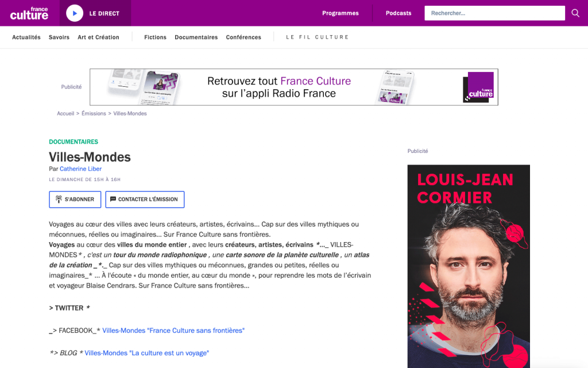Viewport: 588px width, 368px height.
Task: Click the speech bubble icon in Contacter l'émission
Action: (113, 199)
